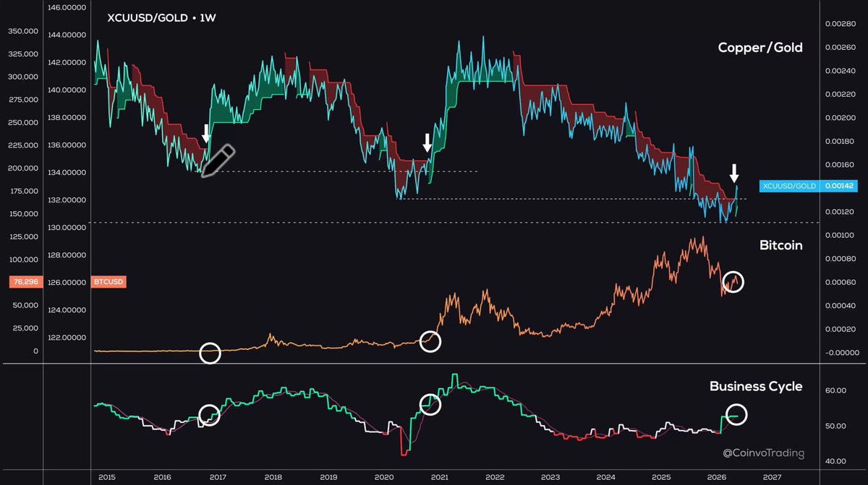Viewport: 868px width, 485px height.
Task: Click the 225,000 value on the left scale
Action: click(23, 145)
